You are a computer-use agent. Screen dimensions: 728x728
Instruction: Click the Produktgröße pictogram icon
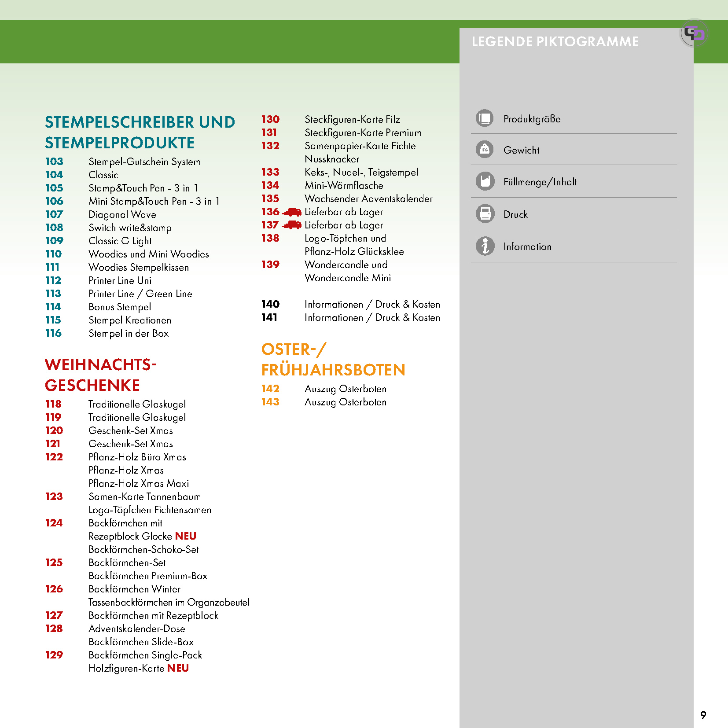pyautogui.click(x=485, y=118)
